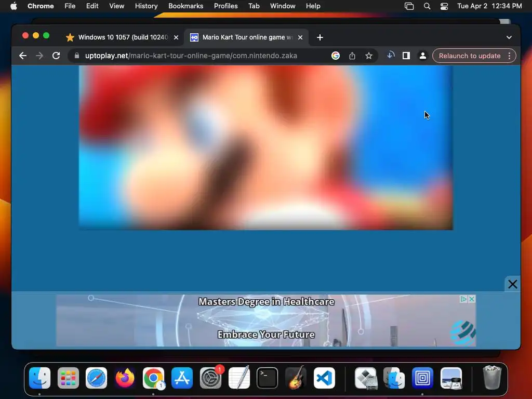Viewport: 532px width, 399px height.
Task: Open App Store from the Dock
Action: pyautogui.click(x=182, y=378)
